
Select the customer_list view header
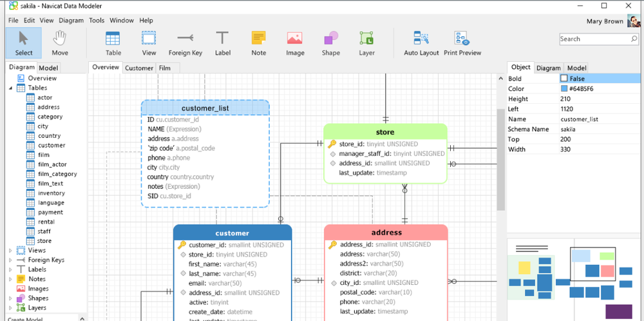(205, 108)
